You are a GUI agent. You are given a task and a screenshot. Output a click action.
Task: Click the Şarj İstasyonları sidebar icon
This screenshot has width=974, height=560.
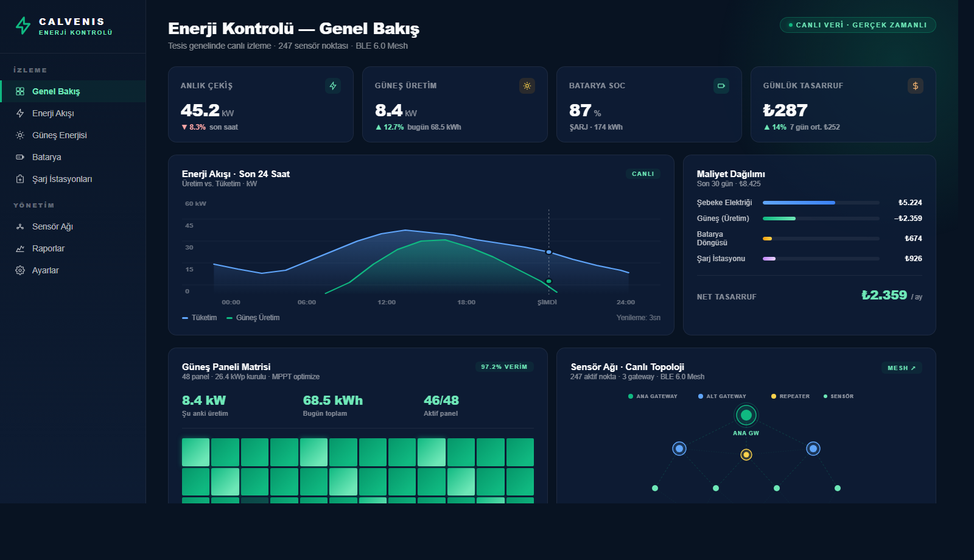20,179
